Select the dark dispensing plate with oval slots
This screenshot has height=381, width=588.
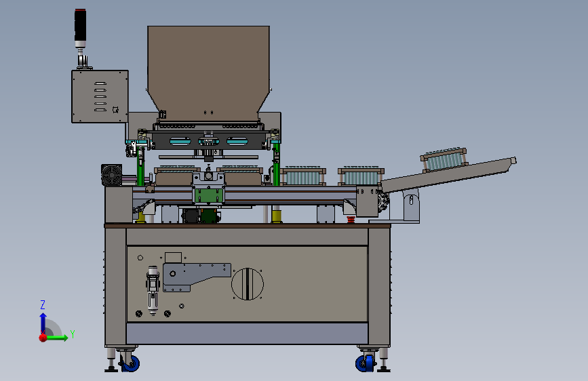click(x=209, y=140)
